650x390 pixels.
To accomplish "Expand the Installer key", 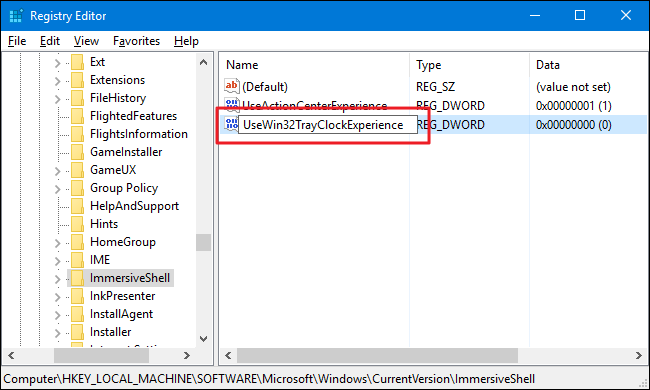I will [58, 333].
